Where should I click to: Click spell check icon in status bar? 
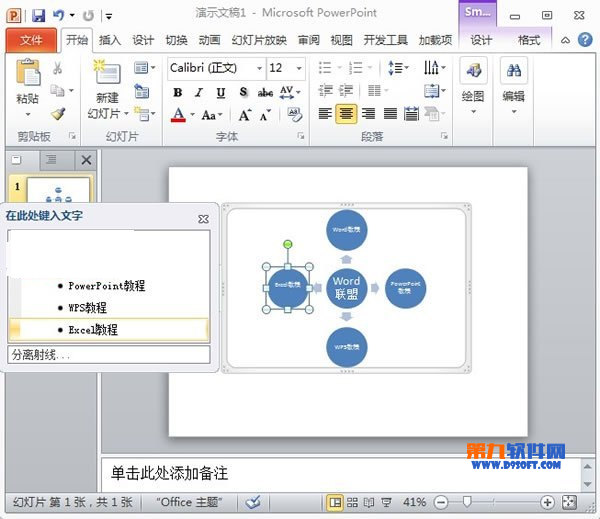coord(253,502)
